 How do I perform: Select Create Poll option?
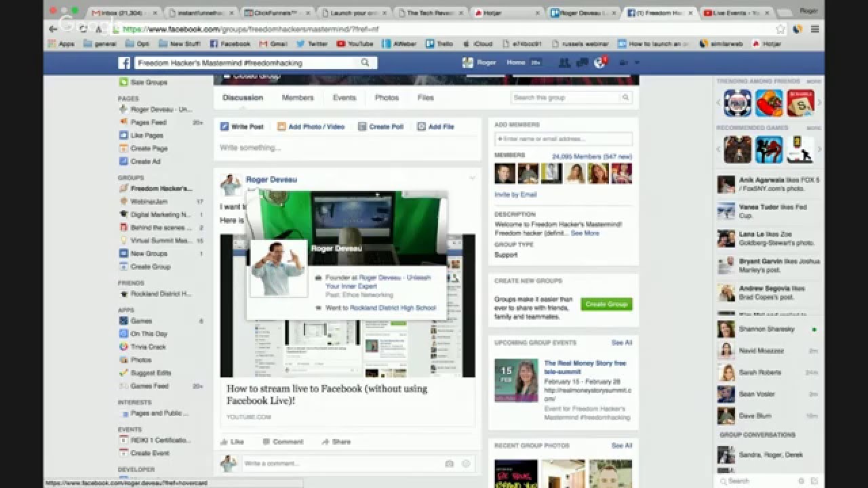pyautogui.click(x=381, y=127)
